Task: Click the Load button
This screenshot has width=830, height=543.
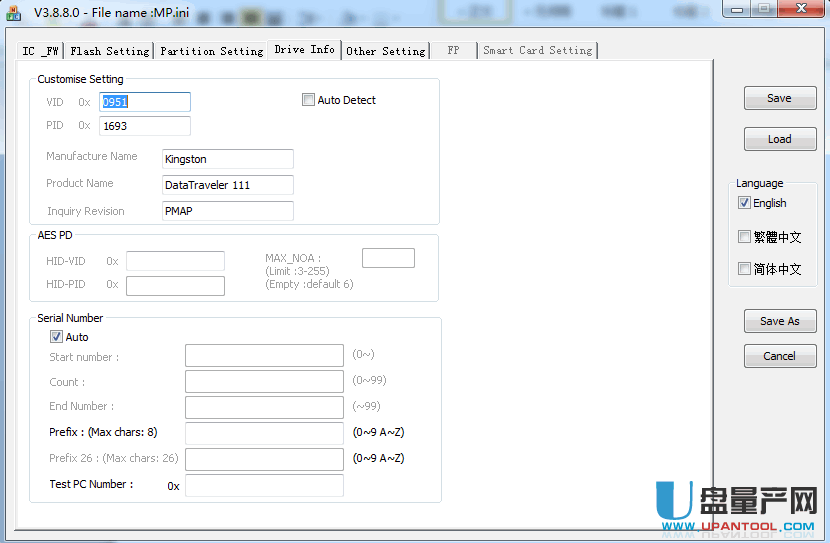Action: point(779,139)
